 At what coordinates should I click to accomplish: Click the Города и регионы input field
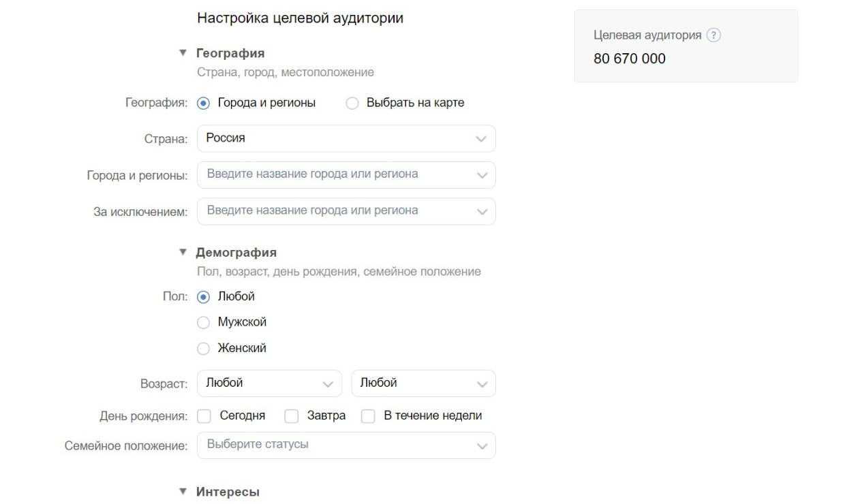pos(337,174)
